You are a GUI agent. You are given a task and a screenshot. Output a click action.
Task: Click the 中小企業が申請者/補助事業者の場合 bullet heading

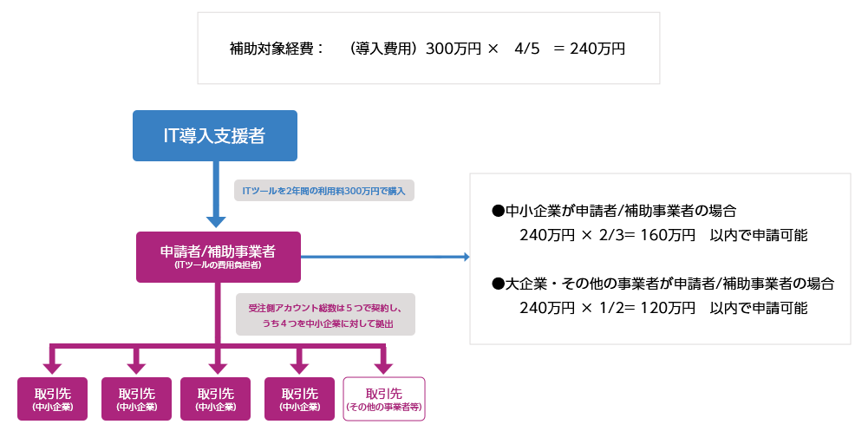point(614,211)
